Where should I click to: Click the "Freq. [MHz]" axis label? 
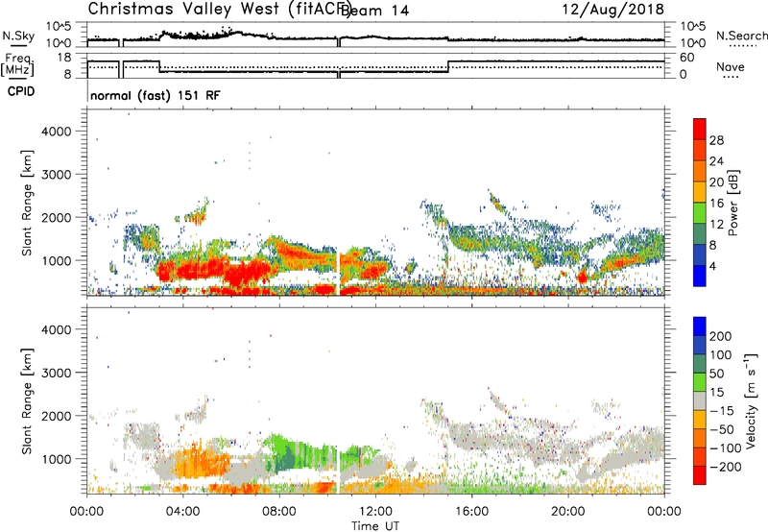pyautogui.click(x=18, y=65)
